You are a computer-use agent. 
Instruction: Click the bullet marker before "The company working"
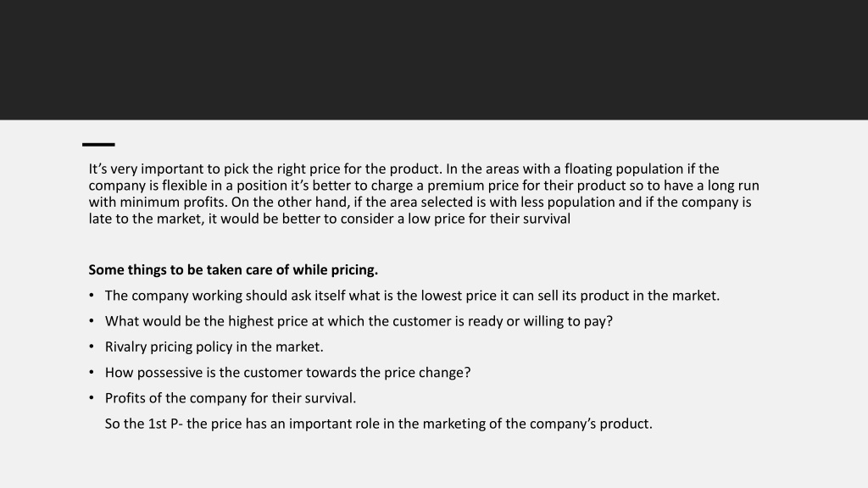92,296
